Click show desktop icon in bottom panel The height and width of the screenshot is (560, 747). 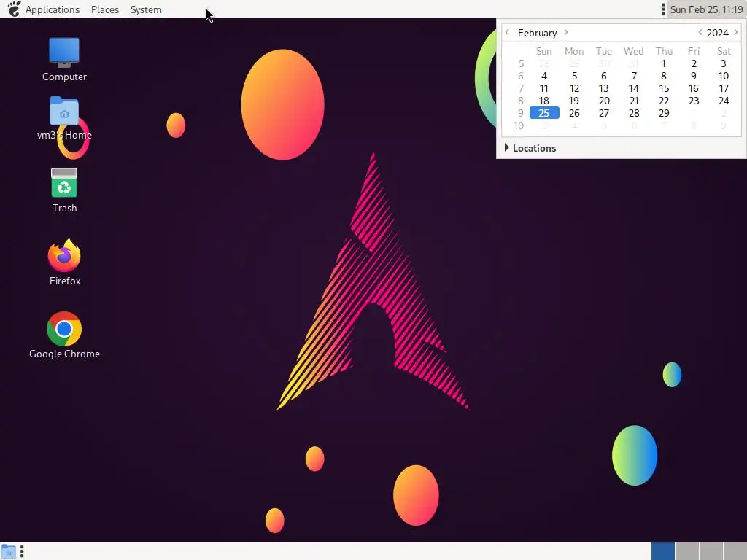tap(9, 552)
